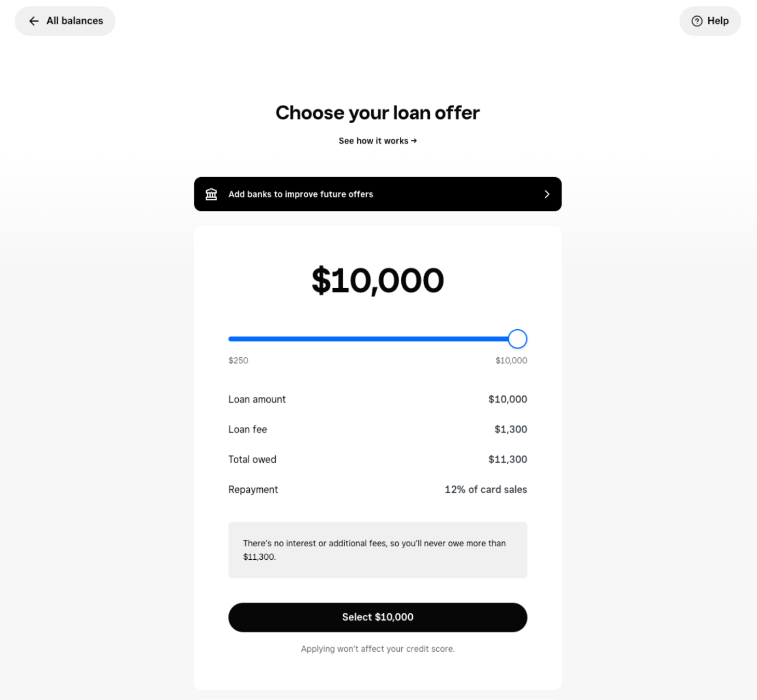Click the Help question mark icon
Image resolution: width=757 pixels, height=700 pixels.
pos(696,21)
